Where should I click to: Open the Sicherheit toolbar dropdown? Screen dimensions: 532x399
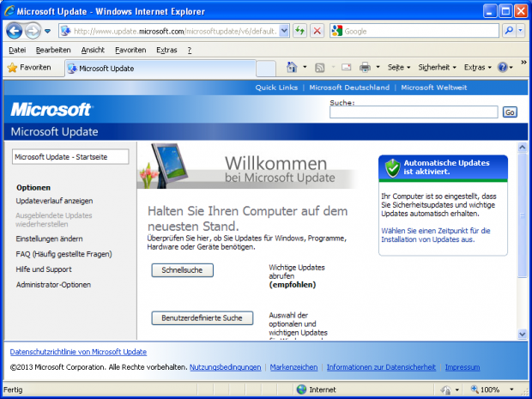(x=437, y=68)
